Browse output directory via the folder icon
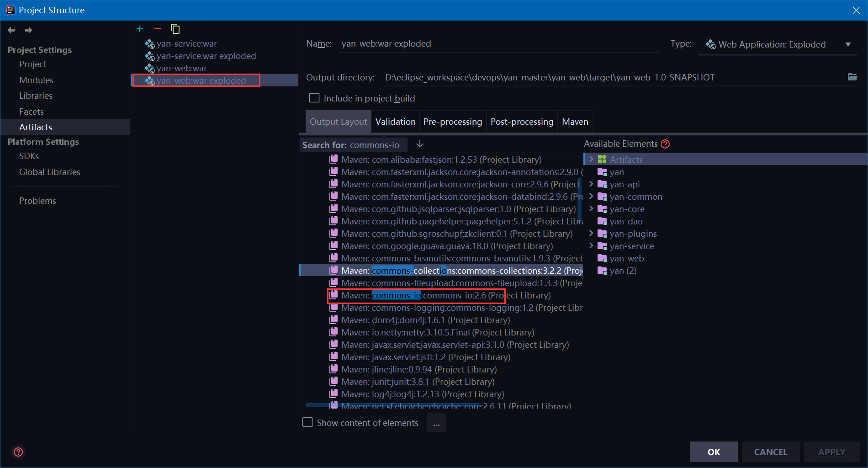 click(x=852, y=77)
